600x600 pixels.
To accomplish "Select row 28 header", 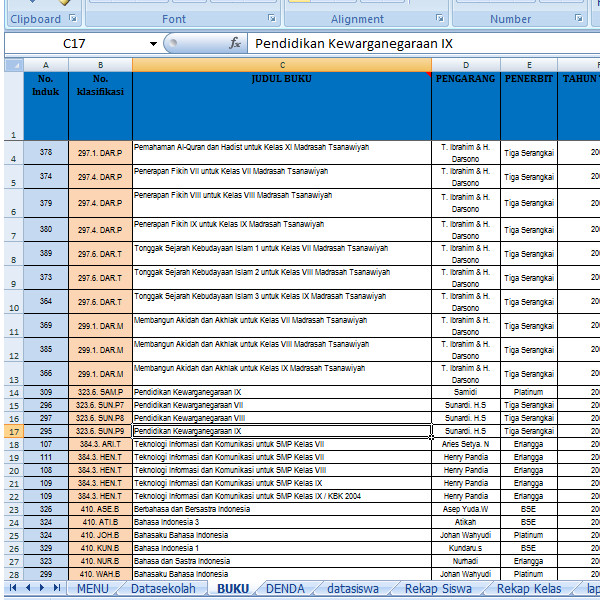I will 14,574.
